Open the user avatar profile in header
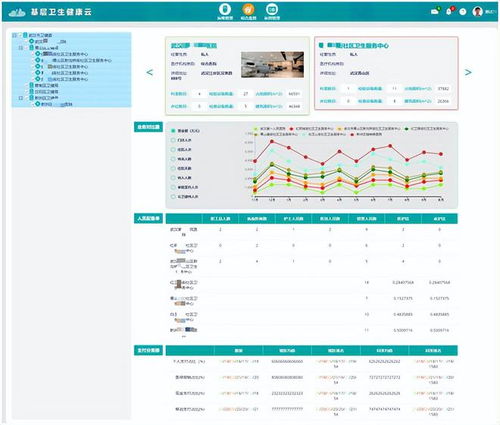This screenshot has width=500, height=425. [x=478, y=11]
